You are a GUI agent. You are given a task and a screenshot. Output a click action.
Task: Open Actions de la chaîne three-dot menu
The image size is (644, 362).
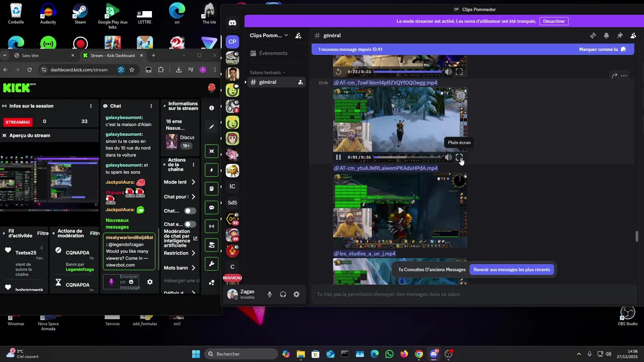point(194,164)
